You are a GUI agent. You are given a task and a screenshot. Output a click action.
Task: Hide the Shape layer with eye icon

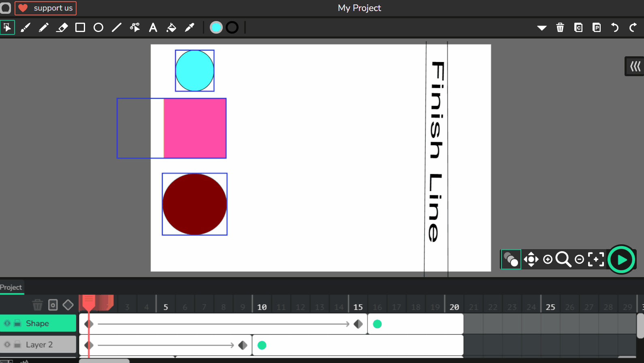point(7,323)
